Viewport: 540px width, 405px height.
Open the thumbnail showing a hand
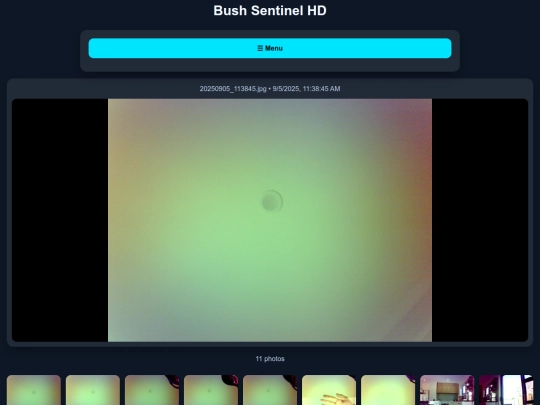coord(329,390)
